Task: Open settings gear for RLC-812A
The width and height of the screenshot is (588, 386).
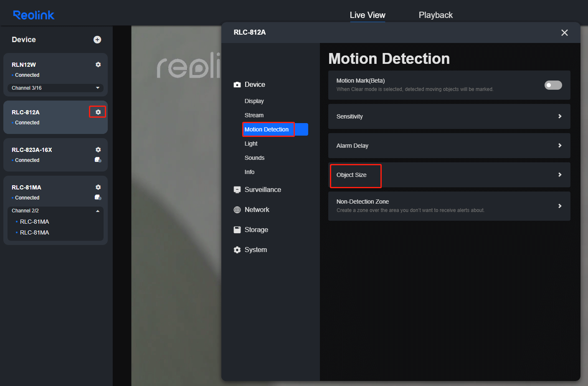Action: click(98, 112)
